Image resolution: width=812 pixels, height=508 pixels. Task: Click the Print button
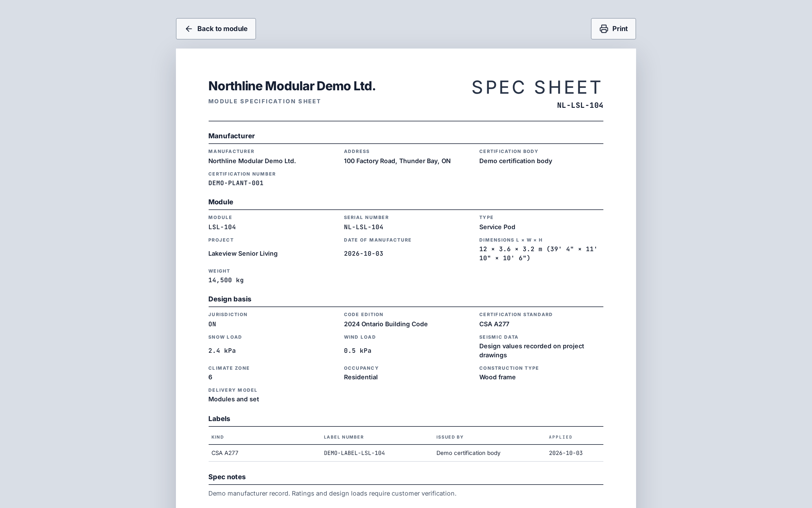(613, 29)
